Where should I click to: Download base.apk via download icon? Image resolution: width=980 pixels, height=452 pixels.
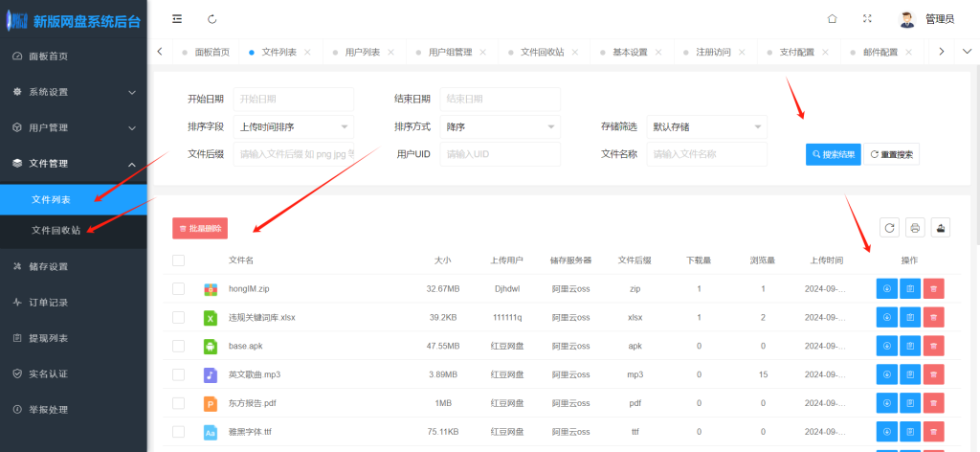tap(887, 346)
